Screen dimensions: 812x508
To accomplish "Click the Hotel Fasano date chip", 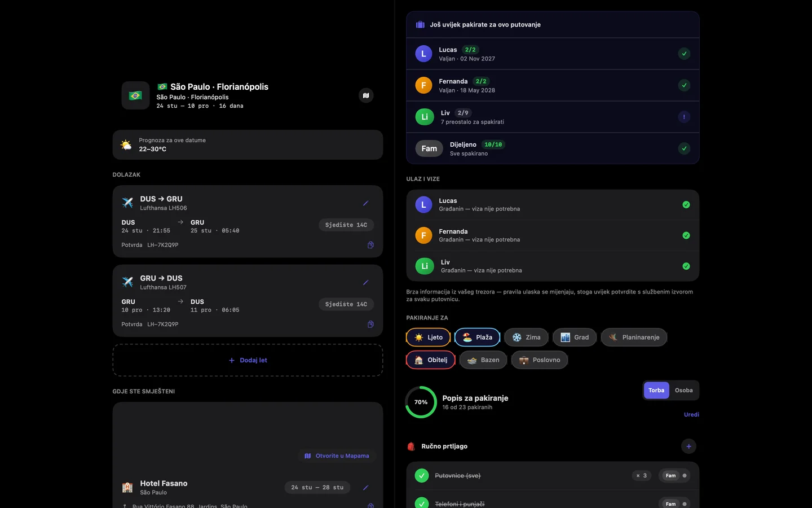I will pyautogui.click(x=317, y=488).
